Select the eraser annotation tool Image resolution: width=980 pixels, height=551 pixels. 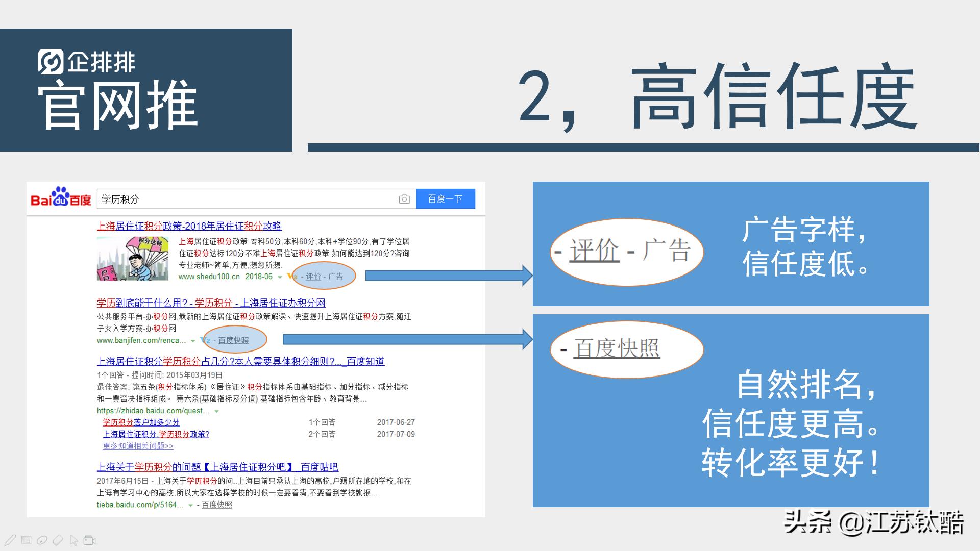58,540
